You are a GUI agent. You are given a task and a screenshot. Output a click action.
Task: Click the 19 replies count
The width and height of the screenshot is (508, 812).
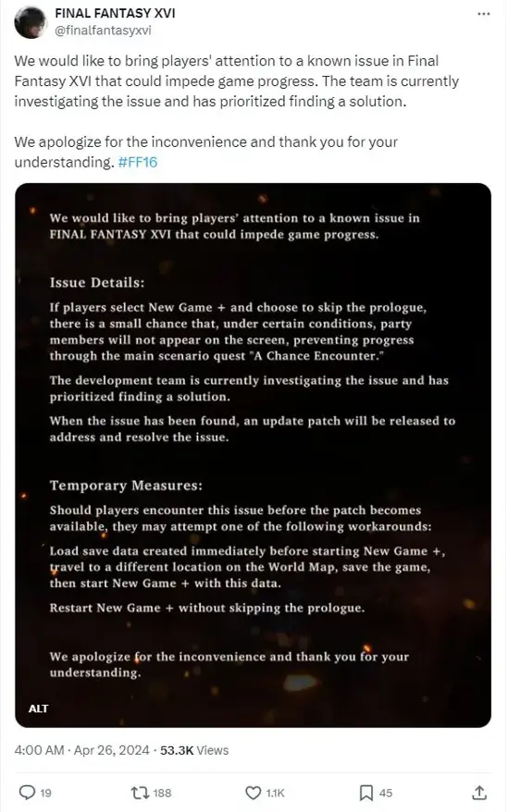pyautogui.click(x=45, y=793)
